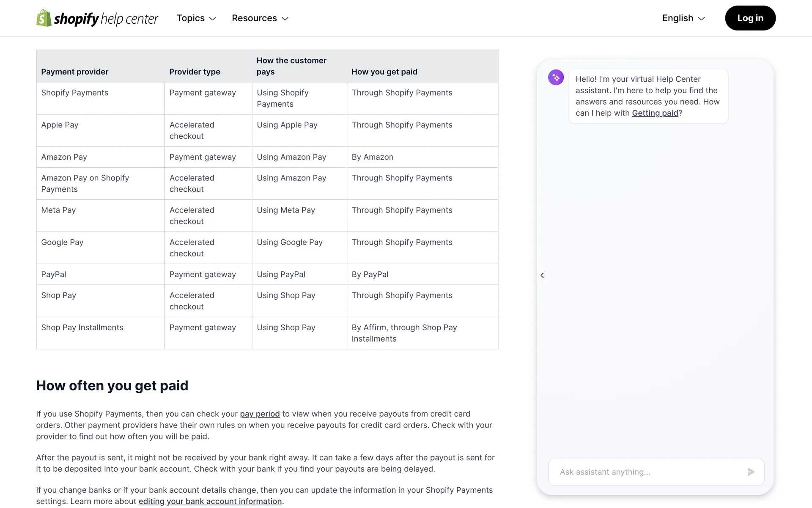This screenshot has height=508, width=812.
Task: Focus the Ask assistant anything field
Action: click(x=647, y=472)
